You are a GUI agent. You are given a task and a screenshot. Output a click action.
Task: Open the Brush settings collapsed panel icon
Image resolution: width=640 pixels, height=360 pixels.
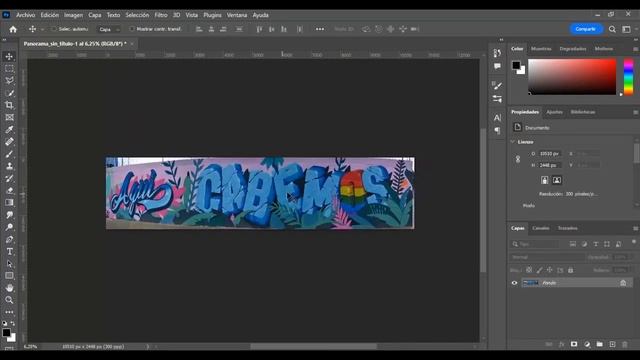pos(497,85)
